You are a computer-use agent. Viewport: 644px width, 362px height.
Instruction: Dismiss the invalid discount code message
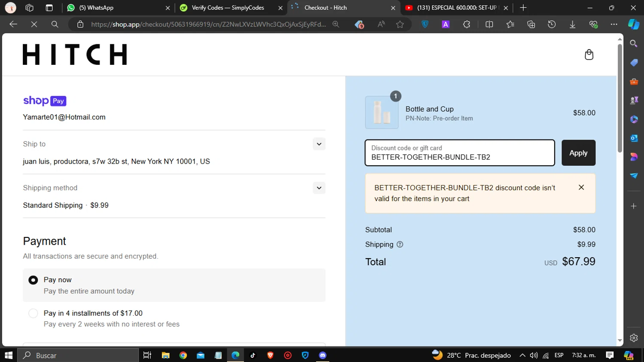[581, 187]
